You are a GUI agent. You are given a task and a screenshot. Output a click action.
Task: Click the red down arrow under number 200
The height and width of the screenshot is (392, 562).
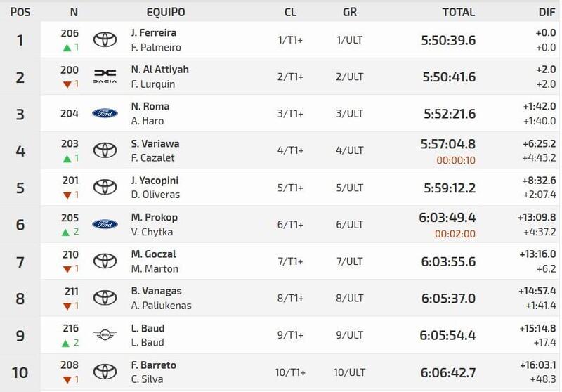point(67,84)
